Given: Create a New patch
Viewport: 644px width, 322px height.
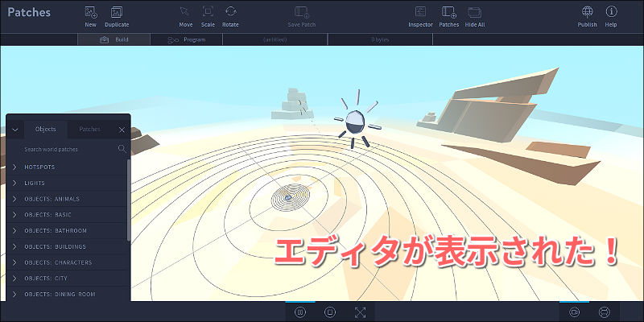Looking at the screenshot, I should 91,17.
